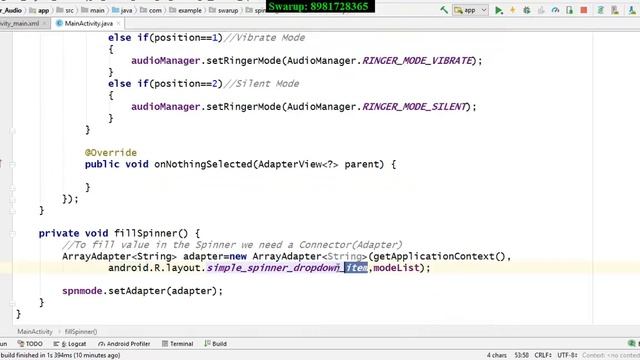
Task: Click fillSpinner() in the bottom breadcrumb
Action: [81, 331]
